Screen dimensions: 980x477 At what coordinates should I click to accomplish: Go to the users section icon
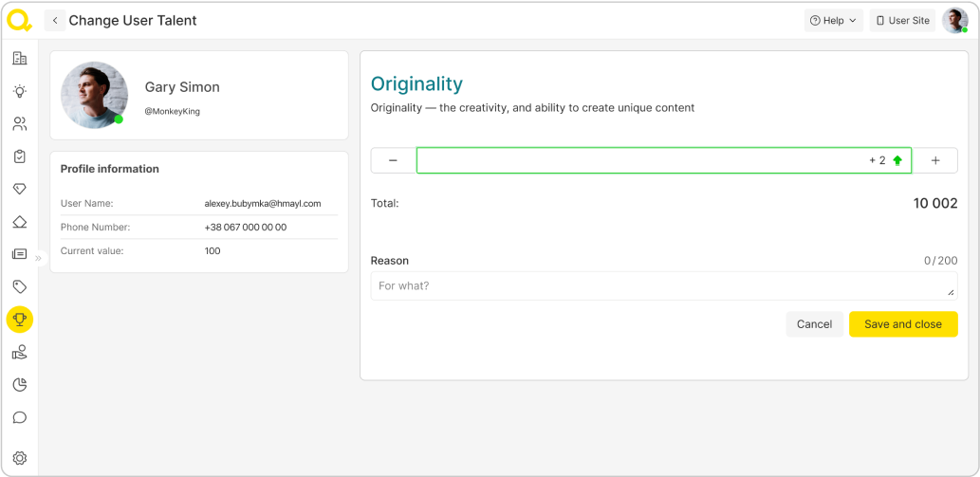pyautogui.click(x=19, y=123)
